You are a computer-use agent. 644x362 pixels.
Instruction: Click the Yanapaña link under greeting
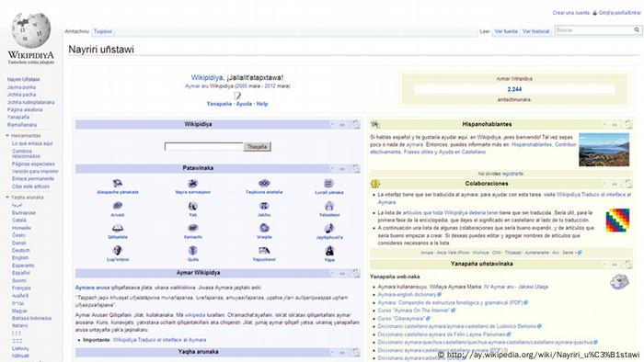(x=219, y=104)
